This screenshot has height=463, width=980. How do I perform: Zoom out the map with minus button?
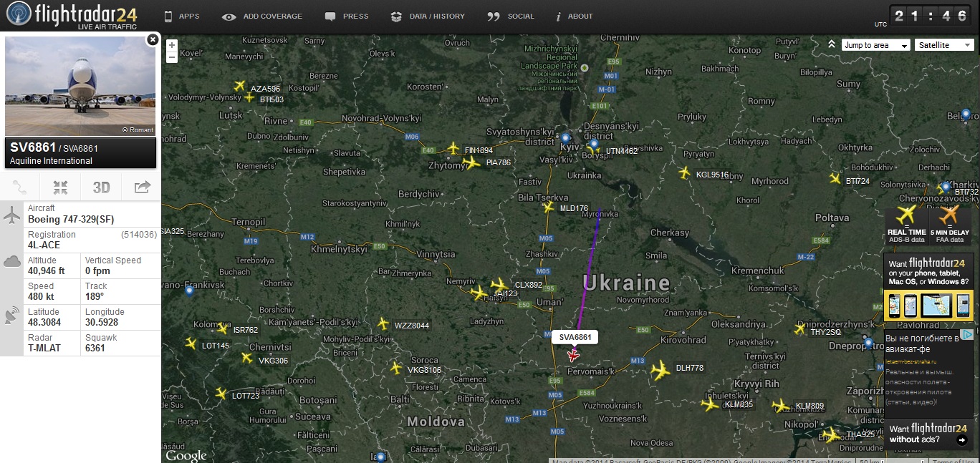[x=172, y=57]
